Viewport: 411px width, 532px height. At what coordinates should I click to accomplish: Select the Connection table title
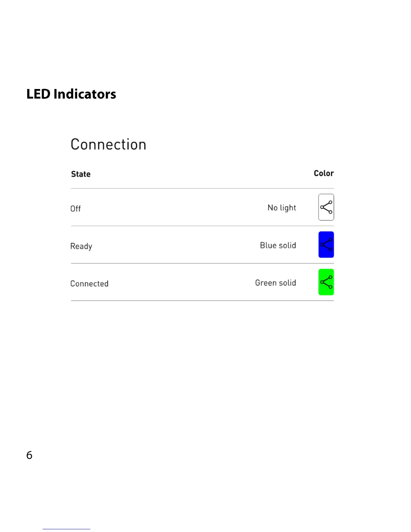[x=108, y=145]
